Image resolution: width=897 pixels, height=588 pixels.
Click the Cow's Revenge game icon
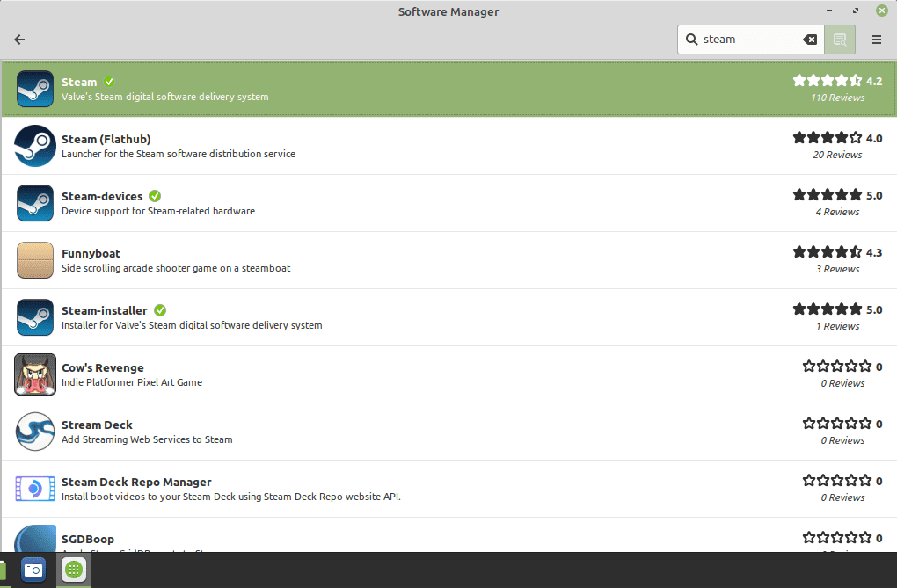35,374
